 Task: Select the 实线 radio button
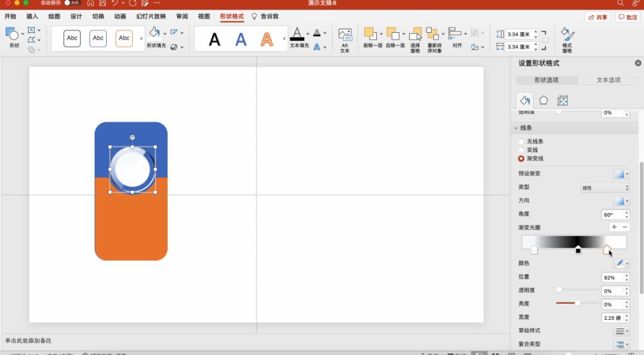521,150
